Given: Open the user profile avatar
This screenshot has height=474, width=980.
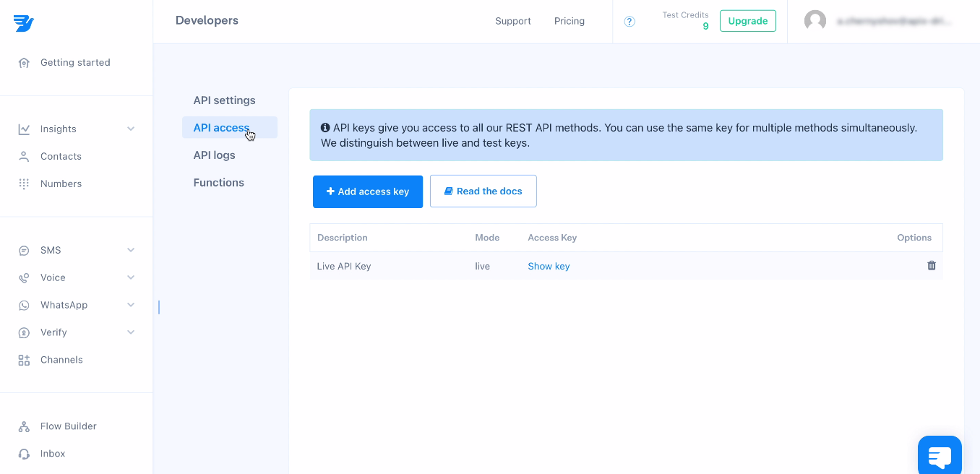Looking at the screenshot, I should coord(815,21).
